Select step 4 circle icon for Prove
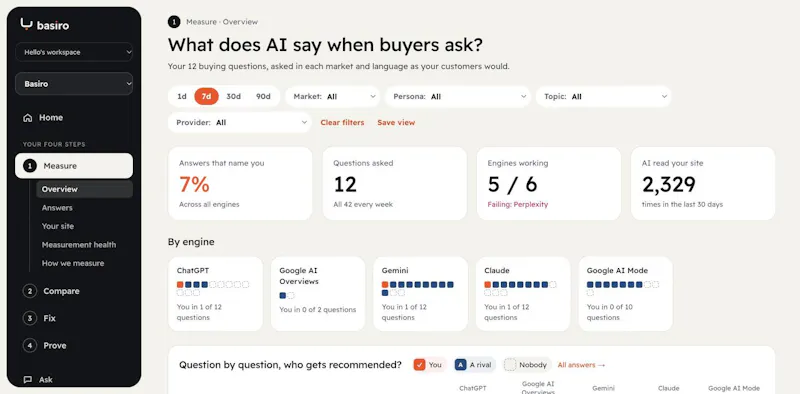This screenshot has width=800, height=394. 30,346
